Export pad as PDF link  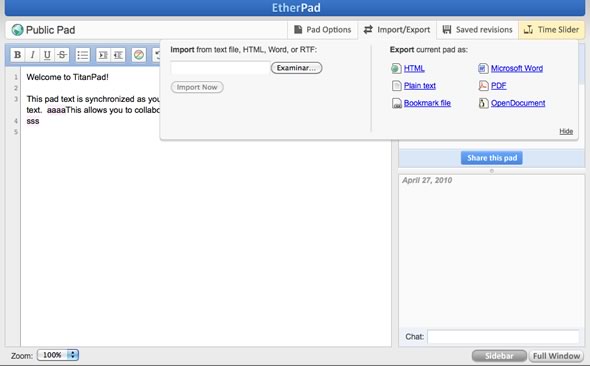pyautogui.click(x=499, y=86)
